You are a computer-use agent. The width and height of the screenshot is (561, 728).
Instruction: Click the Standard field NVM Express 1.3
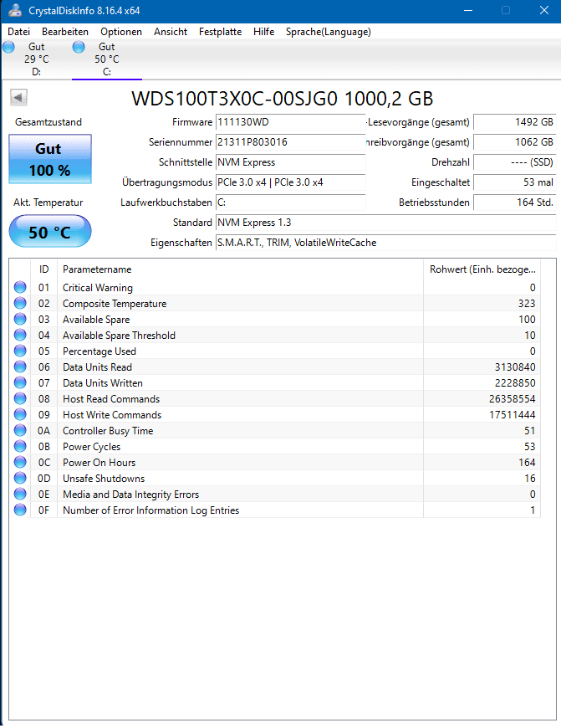pos(386,223)
